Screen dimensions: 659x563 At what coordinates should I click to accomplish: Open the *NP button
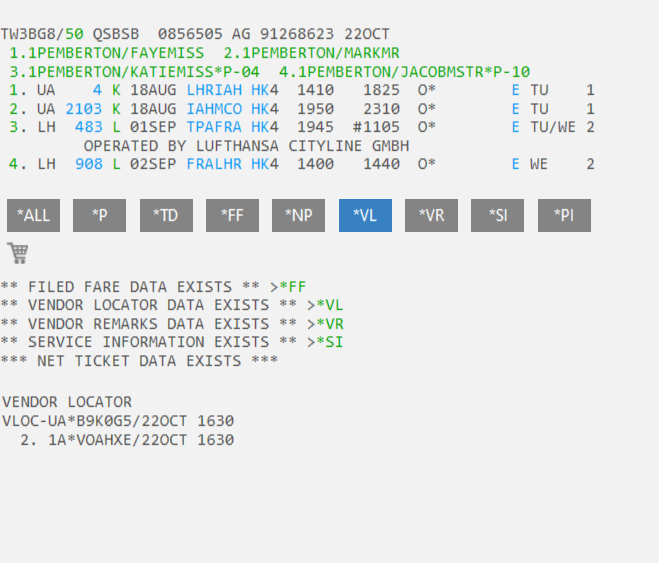coord(298,216)
